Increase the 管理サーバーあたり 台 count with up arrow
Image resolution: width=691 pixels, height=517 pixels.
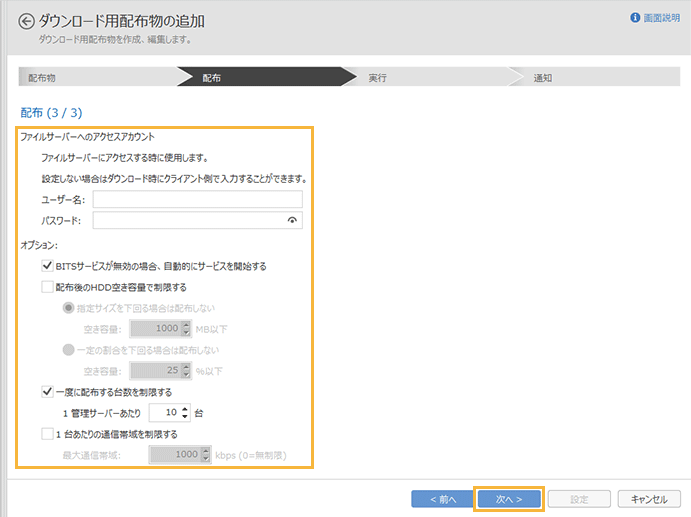pyautogui.click(x=185, y=409)
